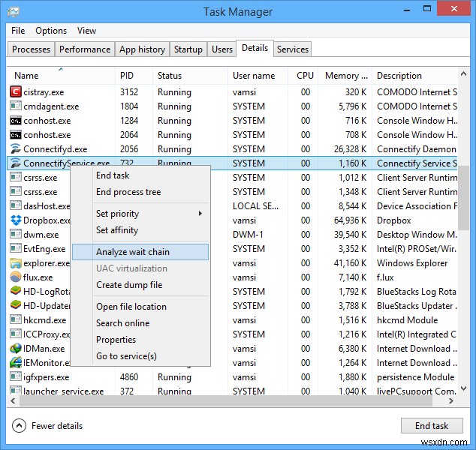Sort by the User name column header
Viewport: 476px width, 450px height.
tap(258, 76)
